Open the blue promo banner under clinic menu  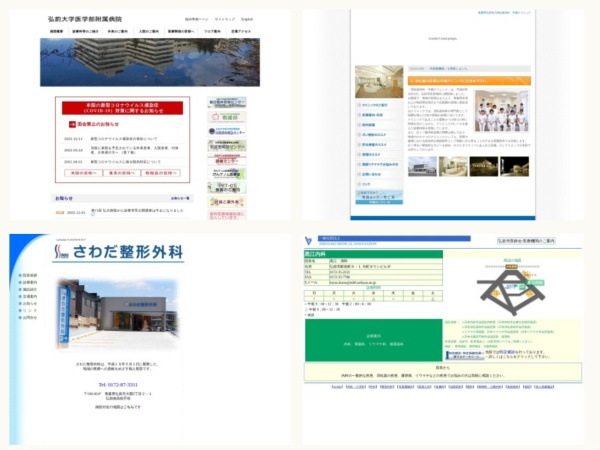point(379,197)
